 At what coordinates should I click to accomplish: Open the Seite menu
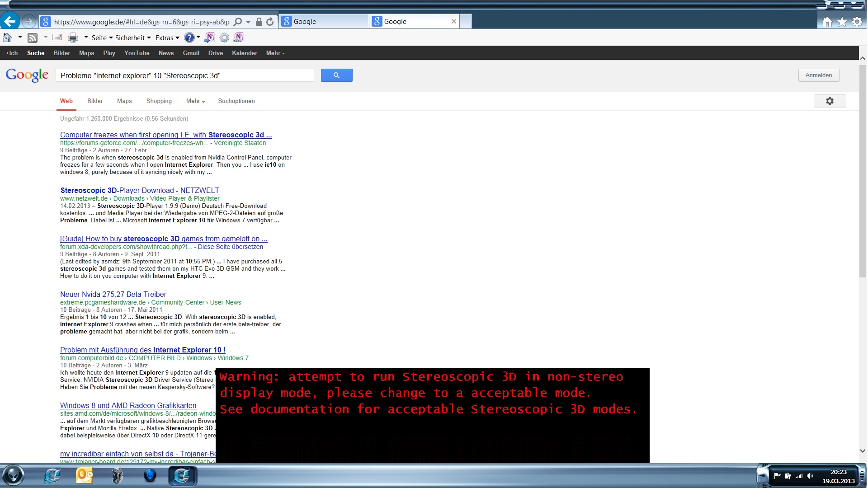pos(102,38)
